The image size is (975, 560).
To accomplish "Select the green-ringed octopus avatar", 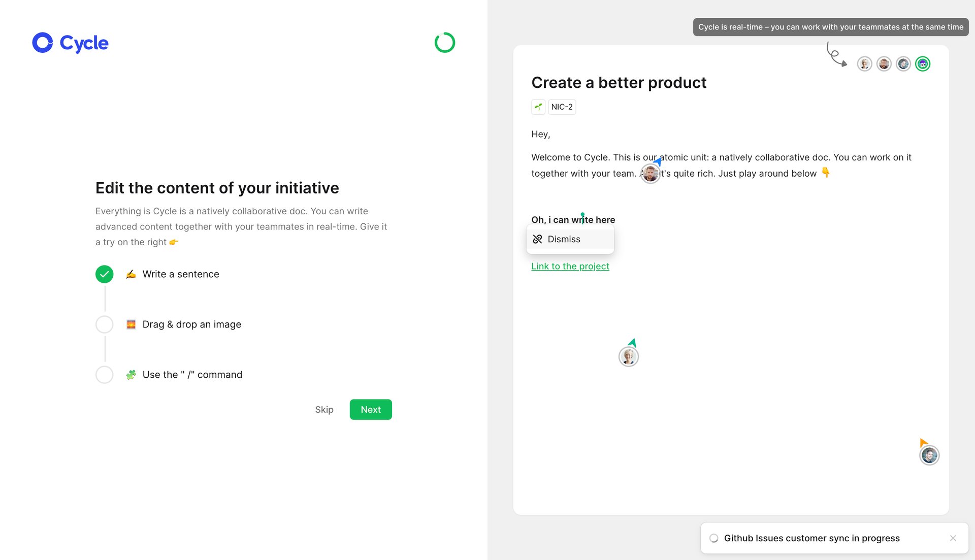I will tap(922, 64).
